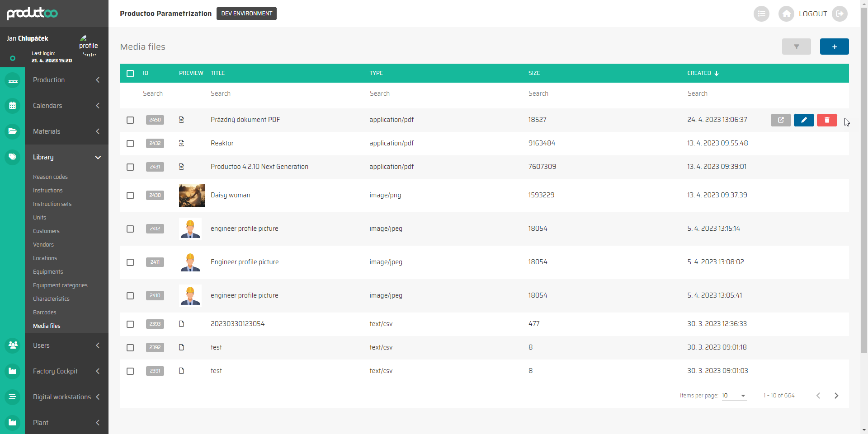Click the home icon in header

786,14
